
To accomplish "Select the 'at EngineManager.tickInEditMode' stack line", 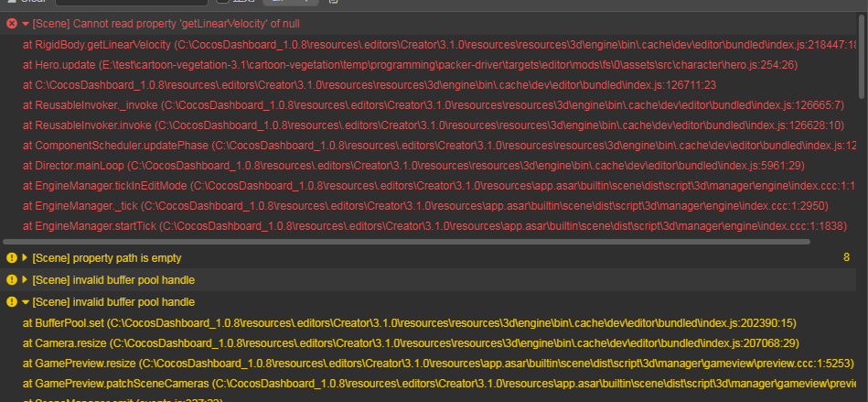I will tap(439, 186).
